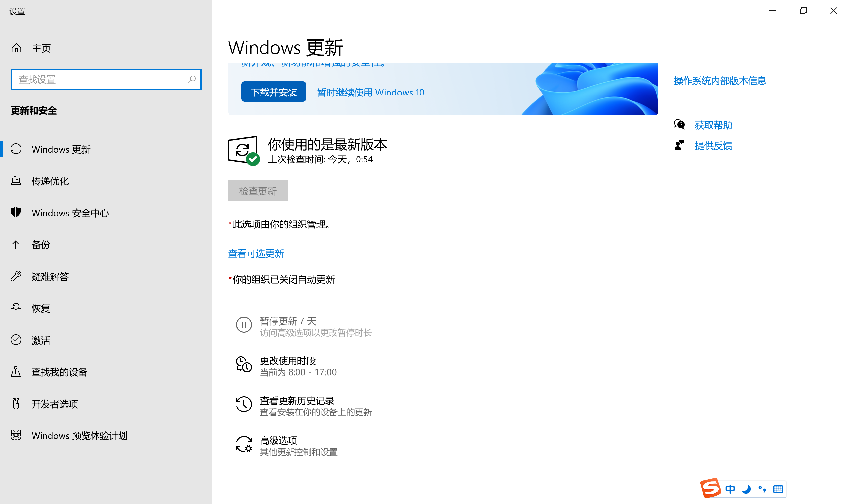
Task: Click the 下载并安装 button
Action: pyautogui.click(x=274, y=92)
